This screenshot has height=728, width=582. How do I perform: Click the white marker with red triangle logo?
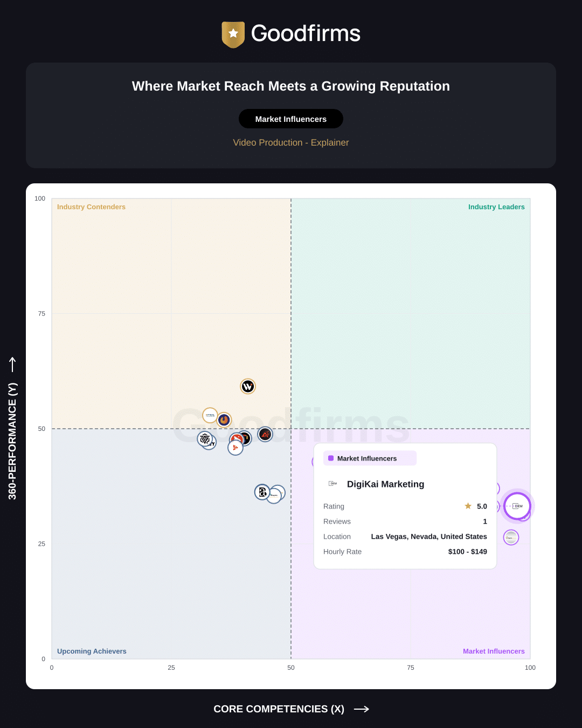[x=235, y=448]
